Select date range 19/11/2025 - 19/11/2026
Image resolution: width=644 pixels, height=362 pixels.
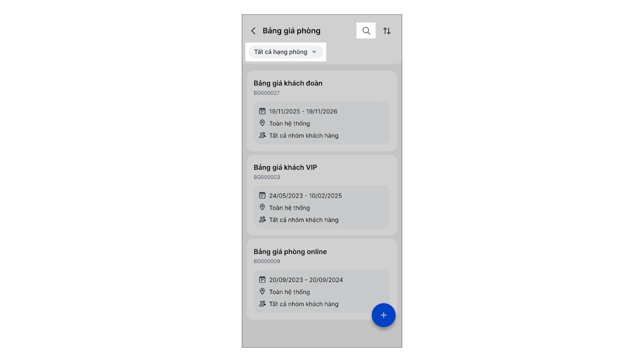tap(303, 111)
